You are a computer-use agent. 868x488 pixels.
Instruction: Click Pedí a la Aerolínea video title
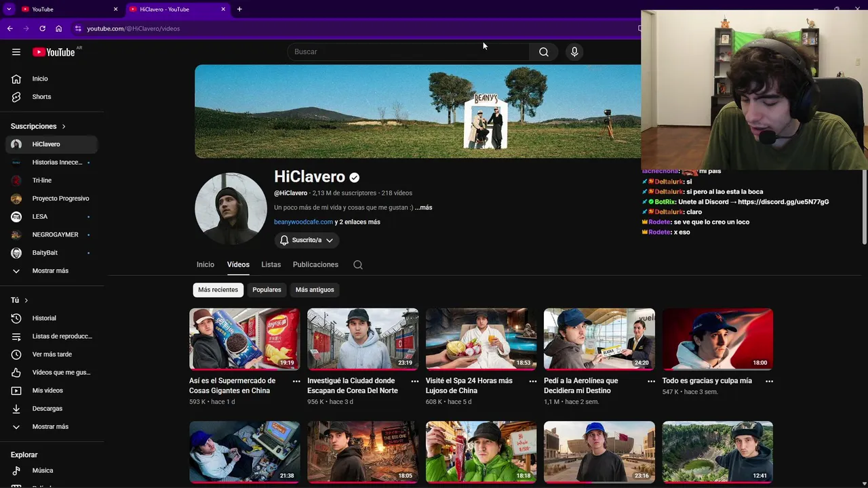coord(581,386)
